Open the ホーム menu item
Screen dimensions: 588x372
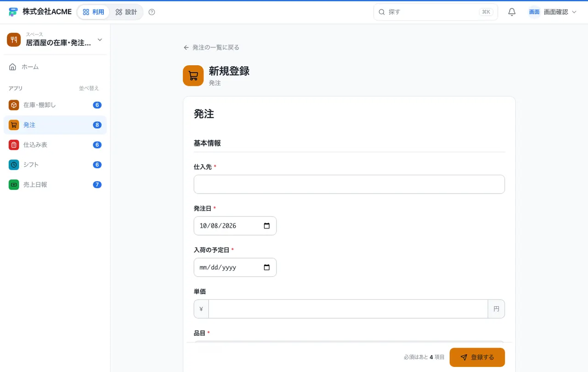[x=55, y=67]
